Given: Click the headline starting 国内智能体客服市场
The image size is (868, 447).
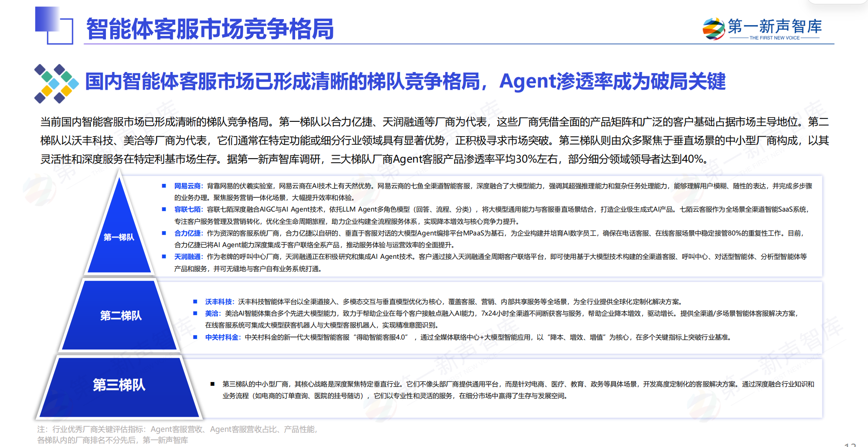Looking at the screenshot, I should (405, 82).
